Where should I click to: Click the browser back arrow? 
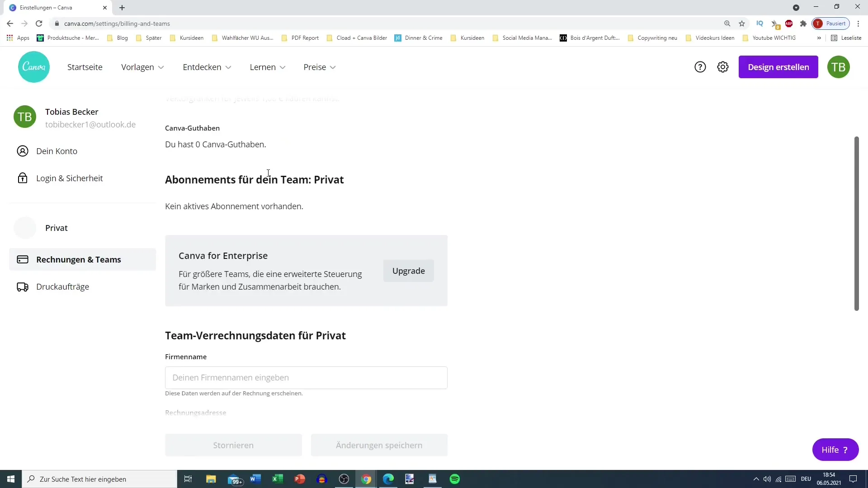point(10,23)
